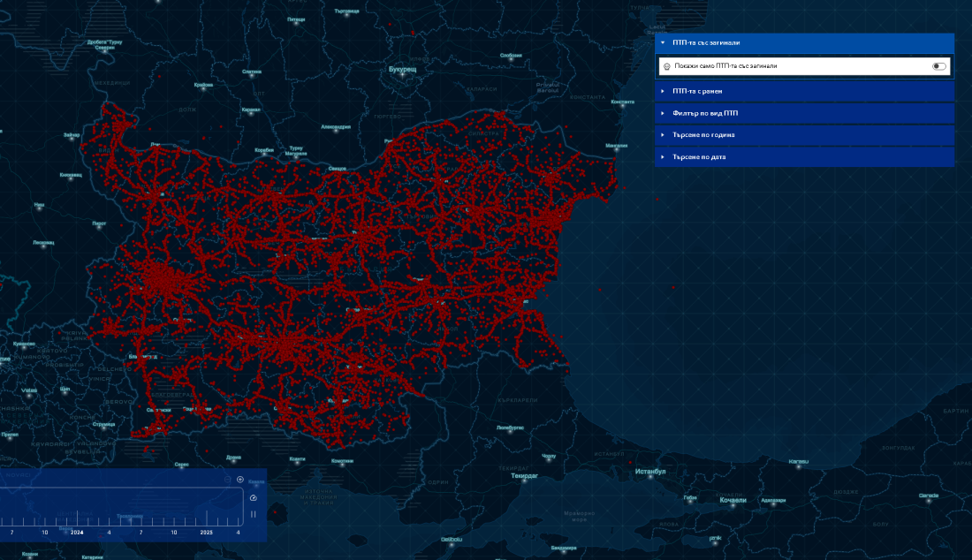972x560 pixels.
Task: Zoom out the timeline with minus icon
Action: (227, 480)
